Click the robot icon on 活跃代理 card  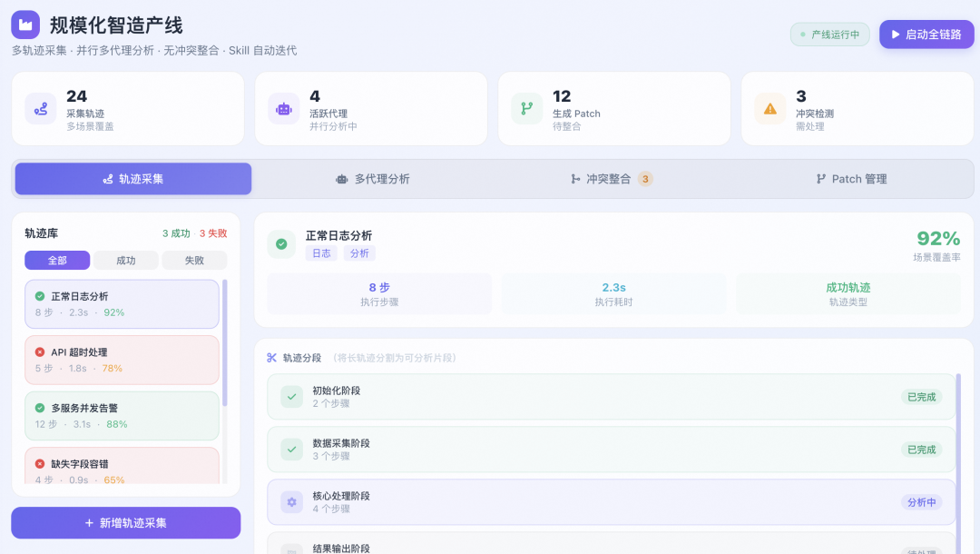point(284,109)
